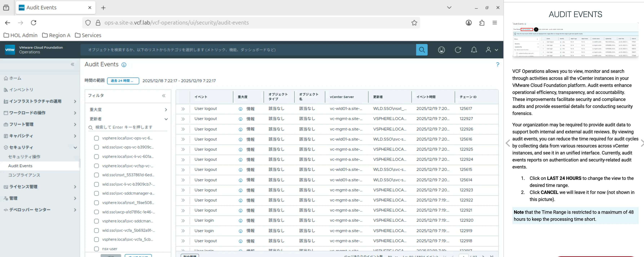Open the help question mark icon
The image size is (644, 257).
[x=497, y=65]
